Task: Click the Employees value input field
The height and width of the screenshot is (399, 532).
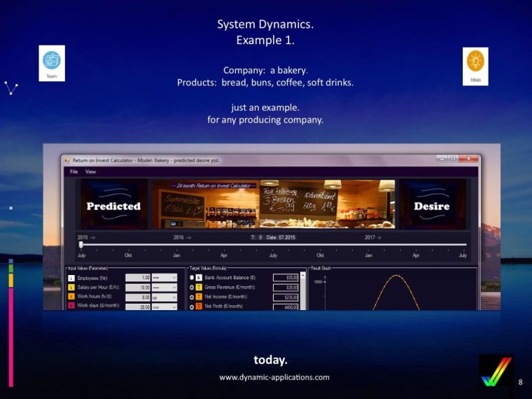Action: (138, 278)
